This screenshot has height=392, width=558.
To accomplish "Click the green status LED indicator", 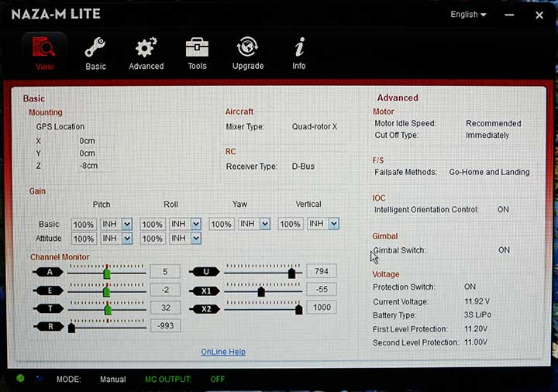I will [x=20, y=378].
